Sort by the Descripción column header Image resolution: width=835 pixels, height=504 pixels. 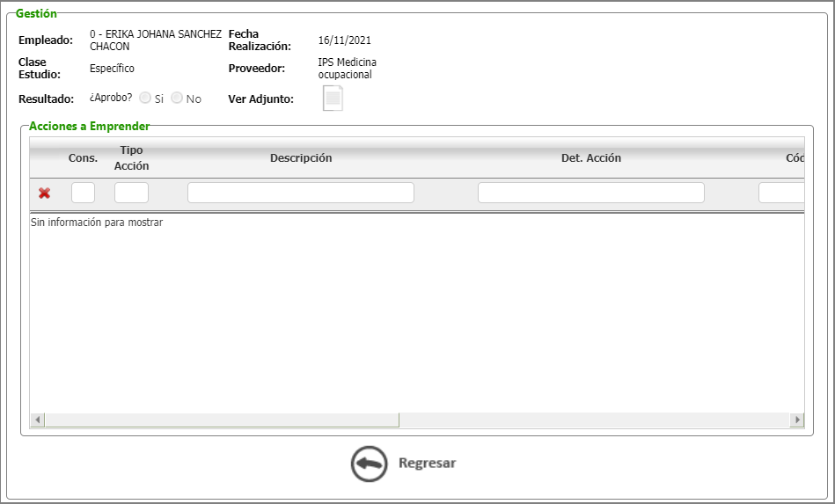(x=301, y=158)
